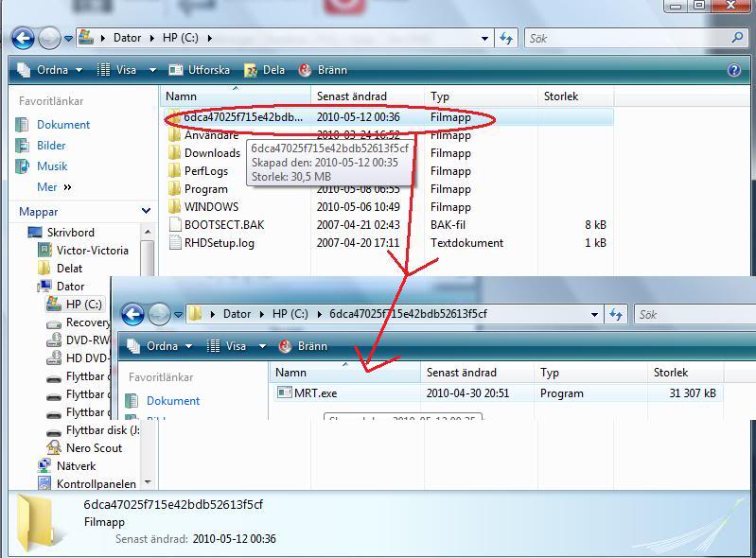756x558 pixels.
Task: Select Kontrollpanelen in the folder tree
Action: 96,484
